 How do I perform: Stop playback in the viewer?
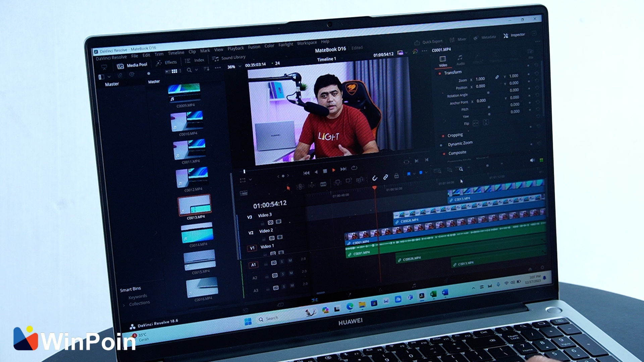click(325, 171)
